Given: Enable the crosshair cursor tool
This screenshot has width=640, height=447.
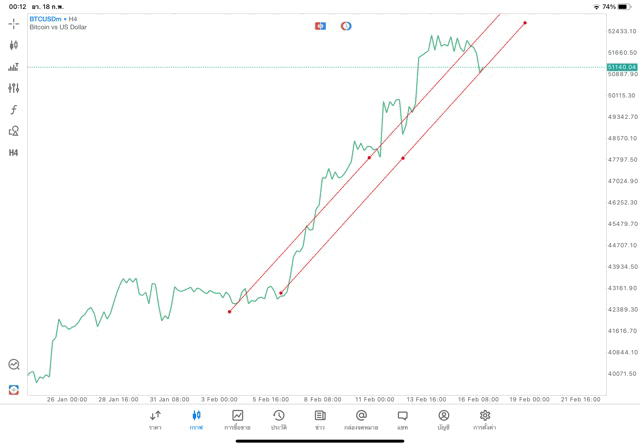Looking at the screenshot, I should pos(14,23).
